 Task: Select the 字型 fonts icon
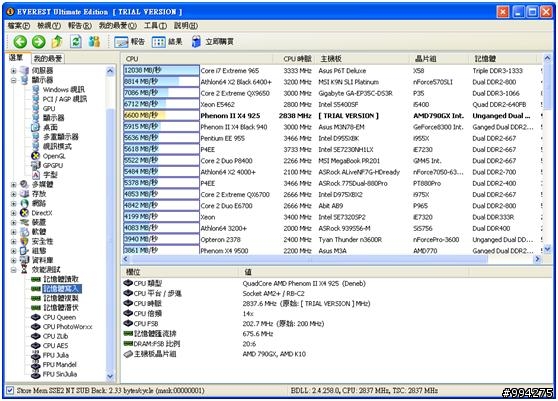coord(35,175)
